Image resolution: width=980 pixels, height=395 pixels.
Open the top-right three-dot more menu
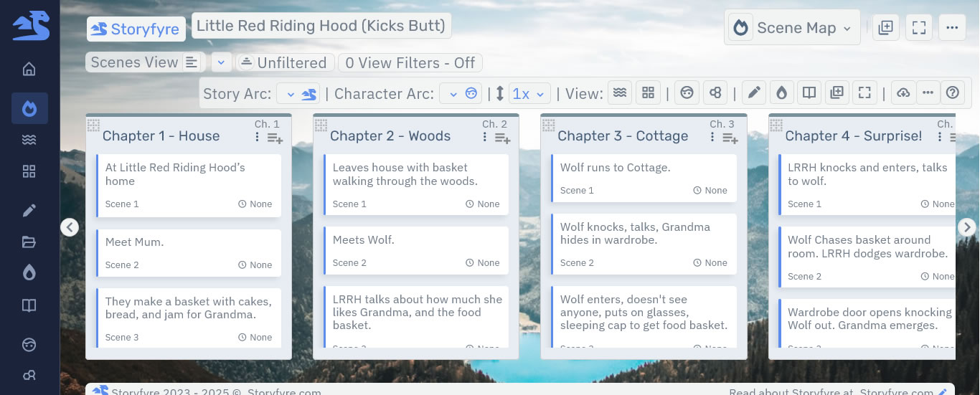(x=951, y=28)
